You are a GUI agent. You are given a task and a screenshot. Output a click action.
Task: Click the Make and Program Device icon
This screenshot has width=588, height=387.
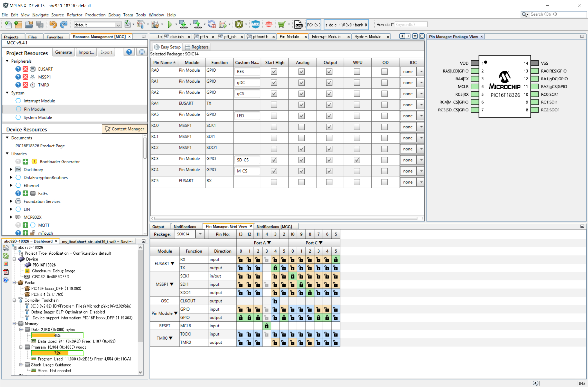click(x=183, y=24)
